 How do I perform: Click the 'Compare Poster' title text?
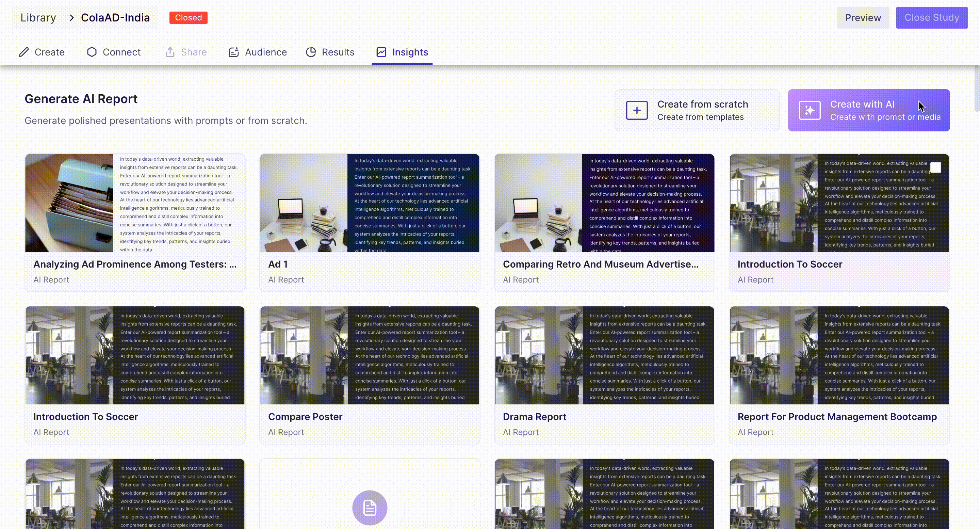305,417
